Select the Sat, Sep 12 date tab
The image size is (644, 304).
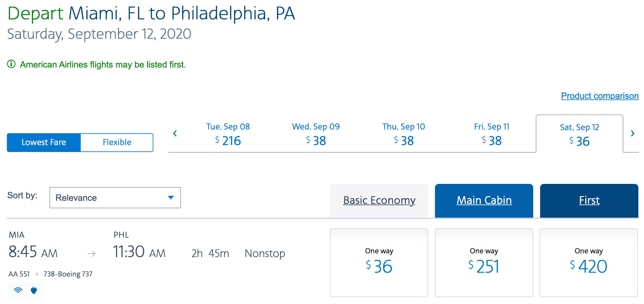coord(580,135)
